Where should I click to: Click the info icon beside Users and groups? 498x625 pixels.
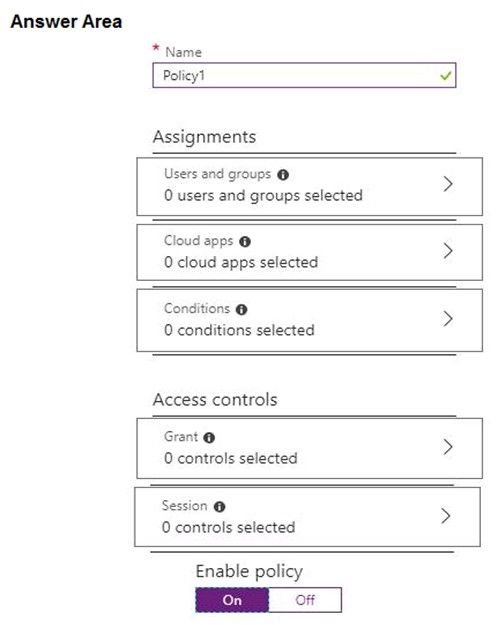pyautogui.click(x=283, y=175)
